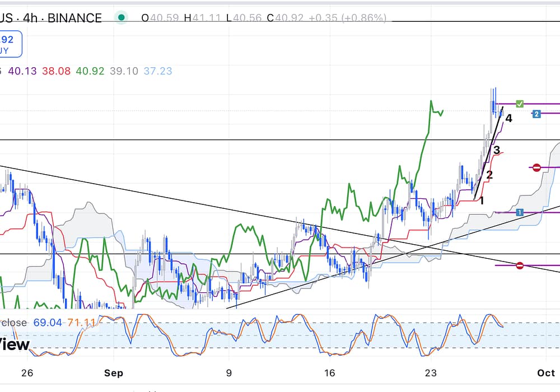Click the Sep label on time axis
This screenshot has width=560, height=392.
tap(114, 373)
